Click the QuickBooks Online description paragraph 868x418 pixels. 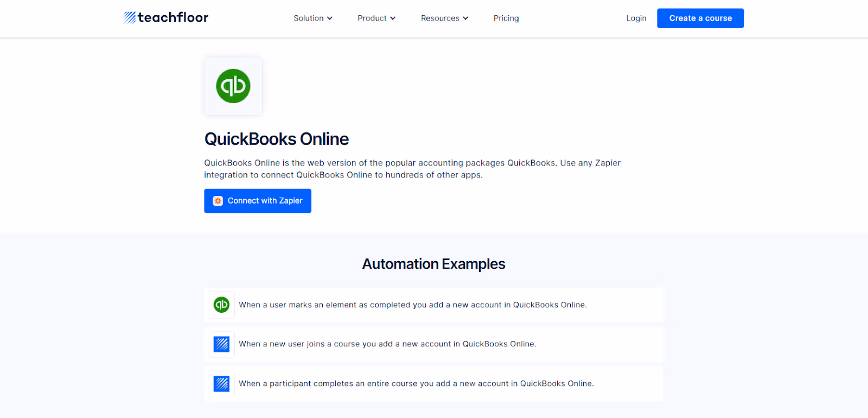coord(412,169)
